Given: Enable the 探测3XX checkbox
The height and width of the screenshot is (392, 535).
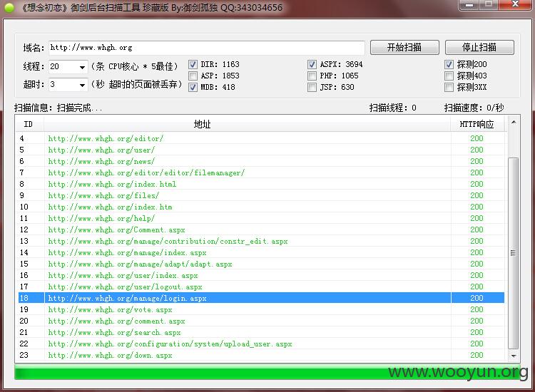Looking at the screenshot, I should tap(449, 87).
